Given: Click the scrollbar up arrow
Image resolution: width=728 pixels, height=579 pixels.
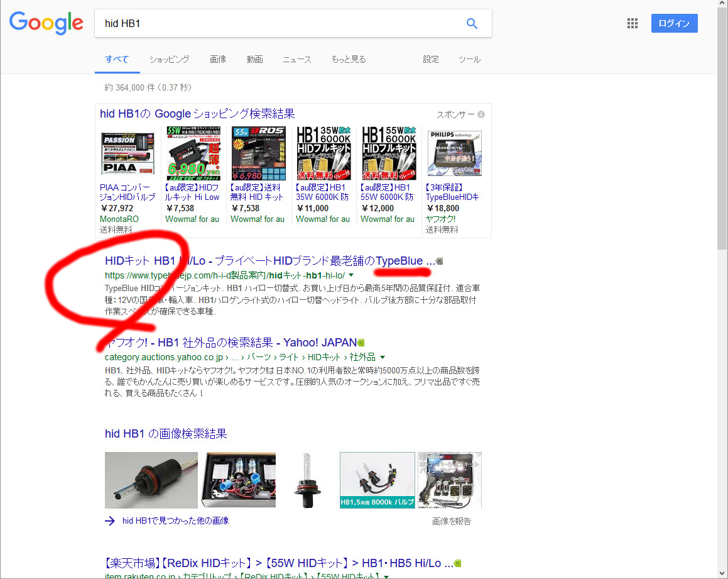Looking at the screenshot, I should pos(722,4).
